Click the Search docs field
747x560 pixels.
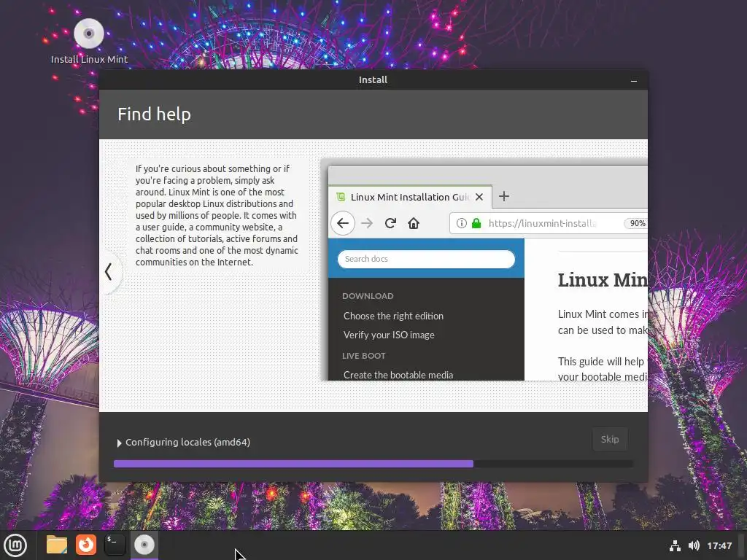click(426, 259)
